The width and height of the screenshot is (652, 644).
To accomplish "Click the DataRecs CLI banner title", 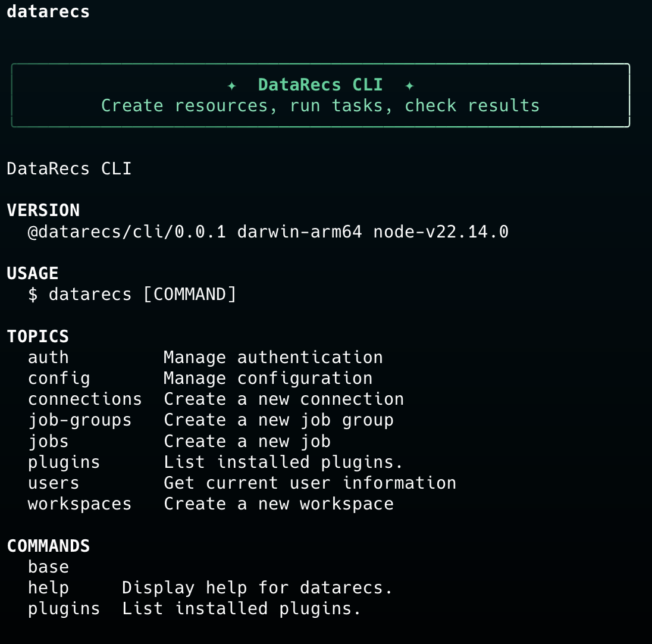I will pos(320,85).
